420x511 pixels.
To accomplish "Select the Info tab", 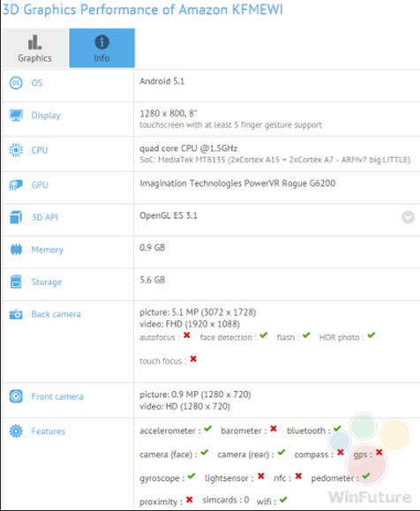I will click(x=102, y=48).
